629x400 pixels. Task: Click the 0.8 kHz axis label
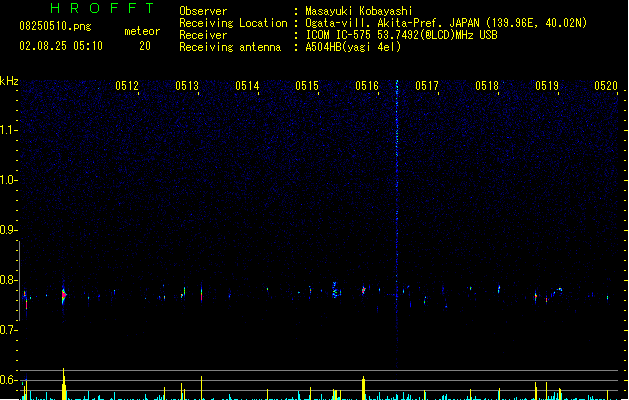8,280
